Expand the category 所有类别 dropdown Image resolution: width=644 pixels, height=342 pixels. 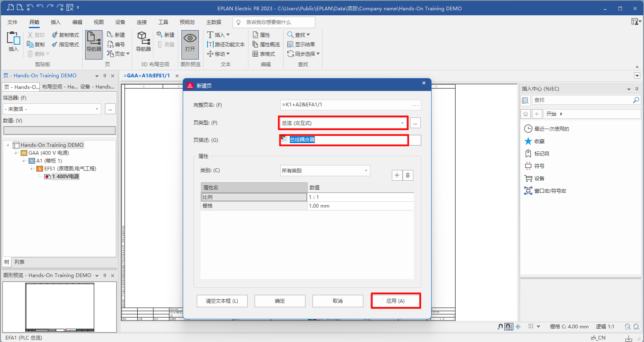pos(365,171)
